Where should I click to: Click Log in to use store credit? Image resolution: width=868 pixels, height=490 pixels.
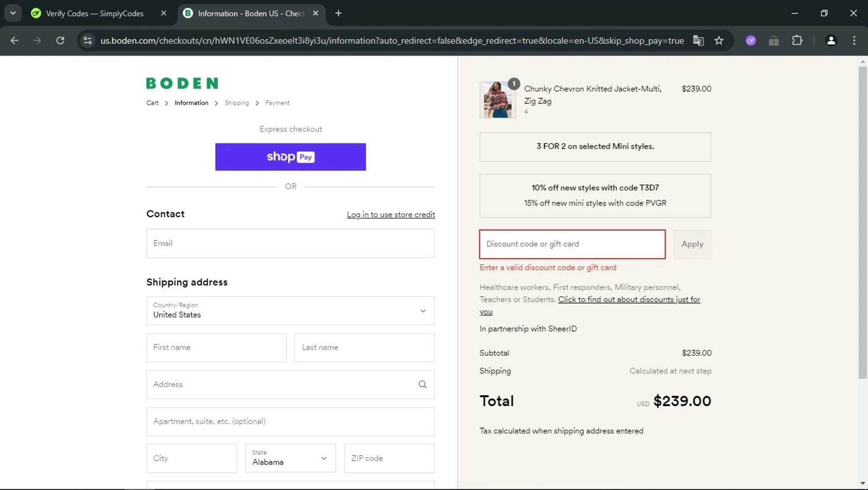point(391,215)
